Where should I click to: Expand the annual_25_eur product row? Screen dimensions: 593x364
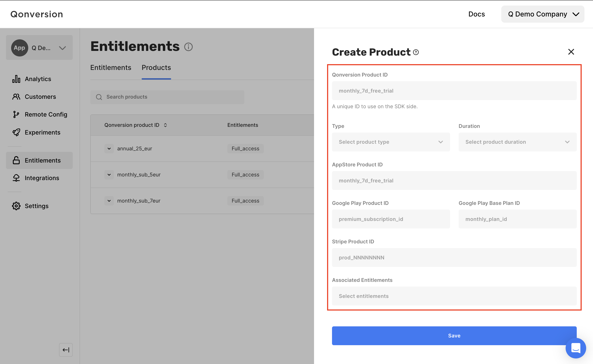tap(109, 149)
